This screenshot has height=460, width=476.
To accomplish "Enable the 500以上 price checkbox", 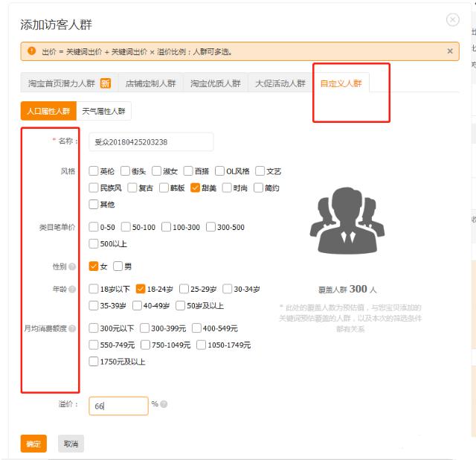I will tap(94, 243).
